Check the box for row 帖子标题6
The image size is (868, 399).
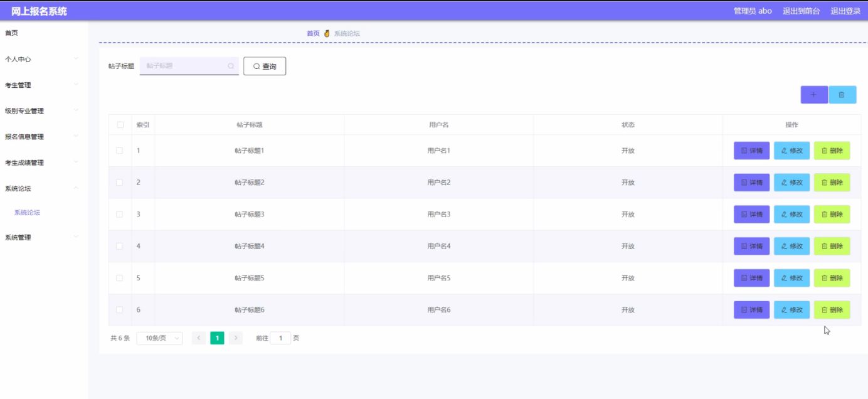coord(120,310)
